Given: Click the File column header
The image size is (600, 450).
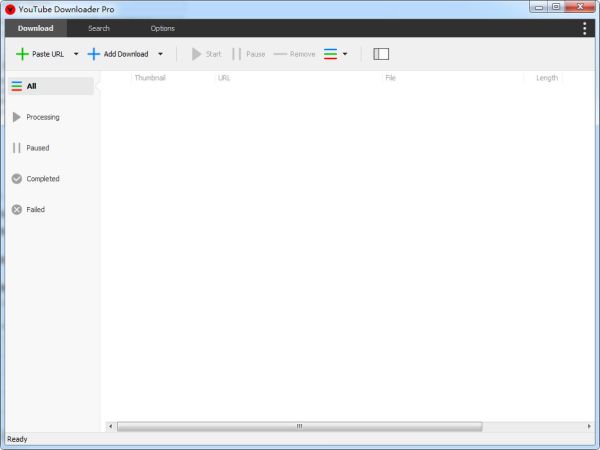Looking at the screenshot, I should click(x=390, y=78).
